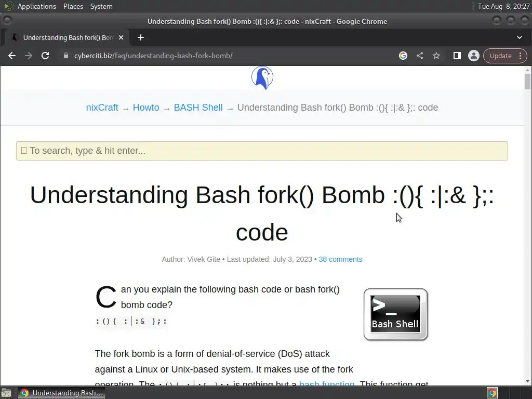The image size is (532, 399).
Task: Click the article title heading
Action: coord(262,214)
